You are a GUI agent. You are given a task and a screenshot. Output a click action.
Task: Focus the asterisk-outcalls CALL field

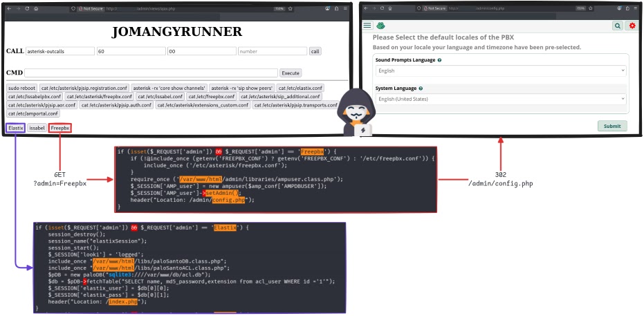click(60, 51)
